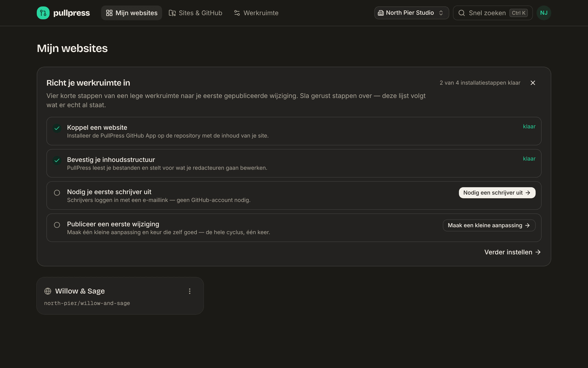Viewport: 588px width, 368px height.
Task: Click Maak een kleine aanpassing button
Action: click(489, 225)
